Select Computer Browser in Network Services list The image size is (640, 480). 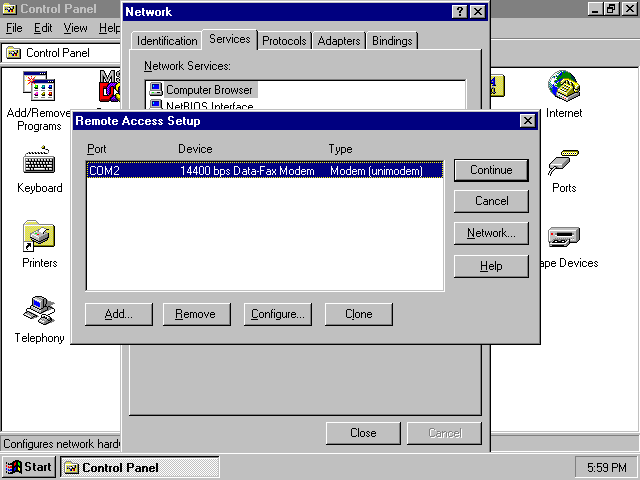(x=209, y=89)
